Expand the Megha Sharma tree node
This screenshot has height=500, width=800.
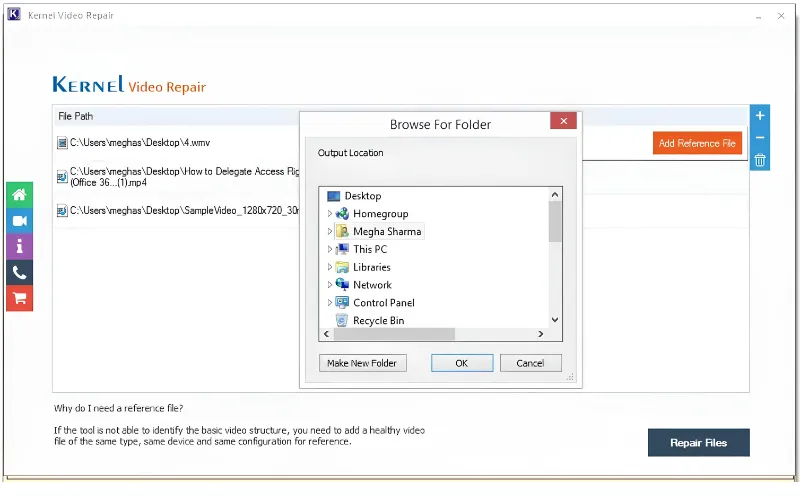[330, 231]
